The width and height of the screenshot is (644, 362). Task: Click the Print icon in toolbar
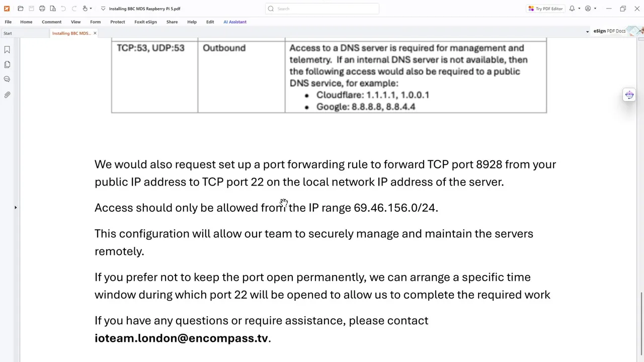[42, 9]
